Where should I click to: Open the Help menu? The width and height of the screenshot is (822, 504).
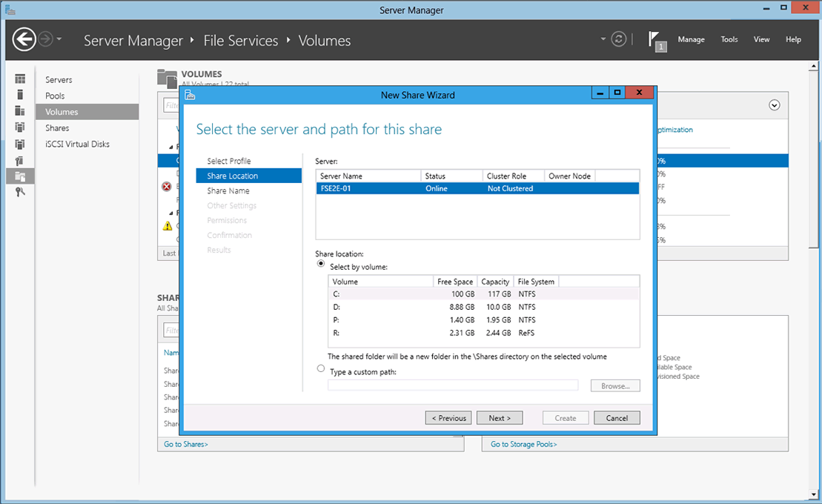point(793,39)
